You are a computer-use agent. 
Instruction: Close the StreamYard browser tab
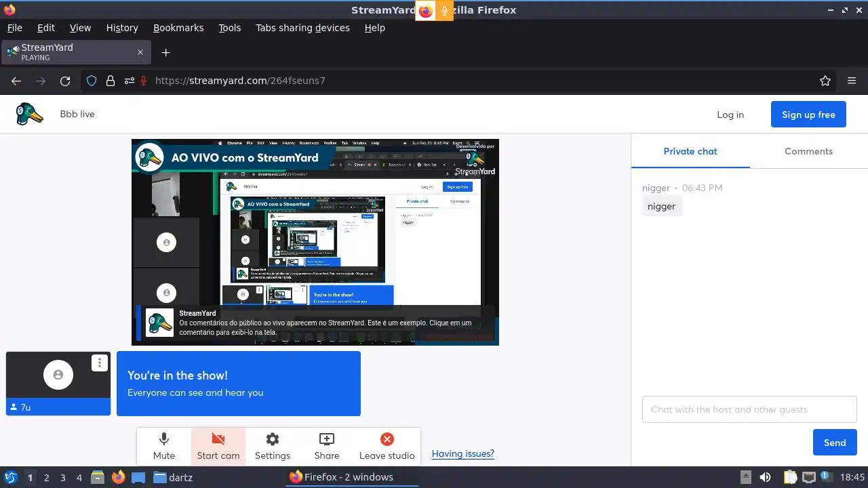(x=140, y=52)
